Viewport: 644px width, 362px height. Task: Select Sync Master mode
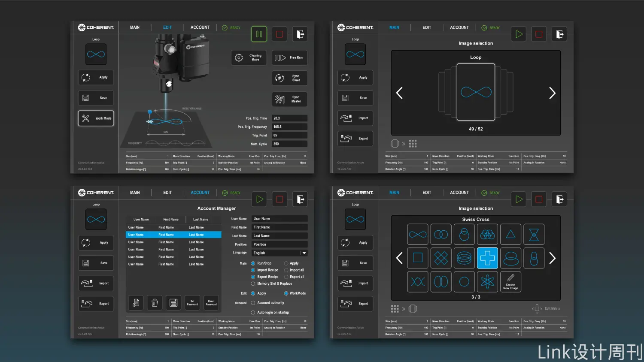289,100
